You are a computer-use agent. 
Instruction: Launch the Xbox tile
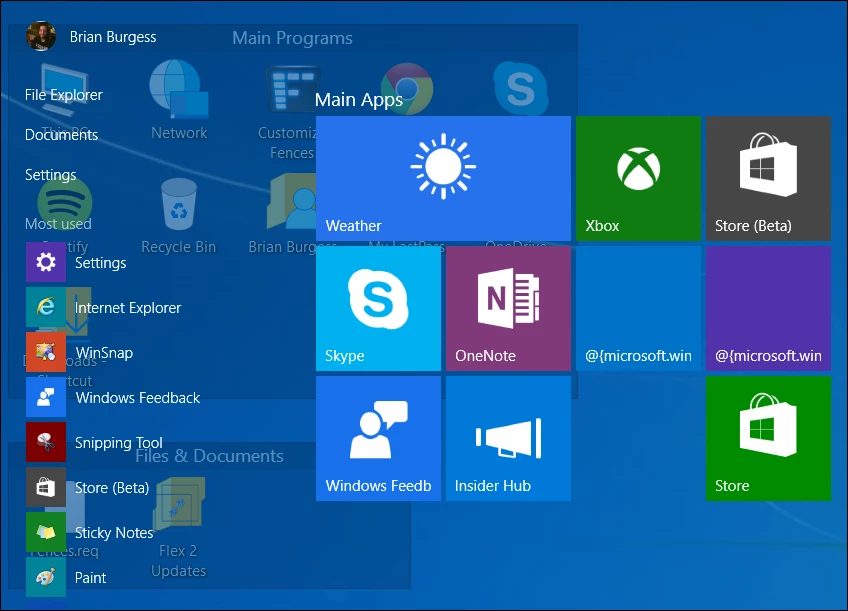click(638, 178)
